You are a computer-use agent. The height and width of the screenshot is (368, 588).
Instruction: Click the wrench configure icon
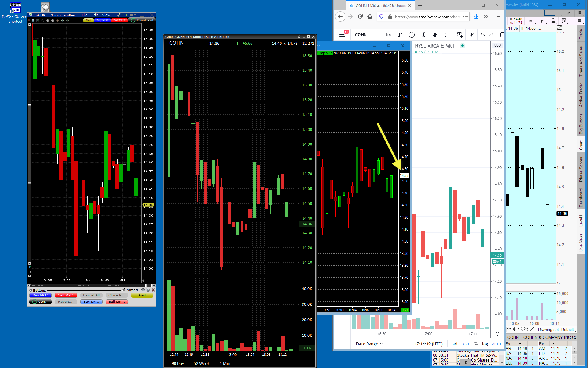pos(119,15)
